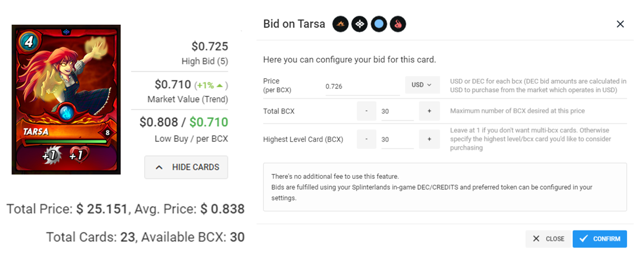
Task: Decrease Total BCX with minus button
Action: click(x=366, y=111)
